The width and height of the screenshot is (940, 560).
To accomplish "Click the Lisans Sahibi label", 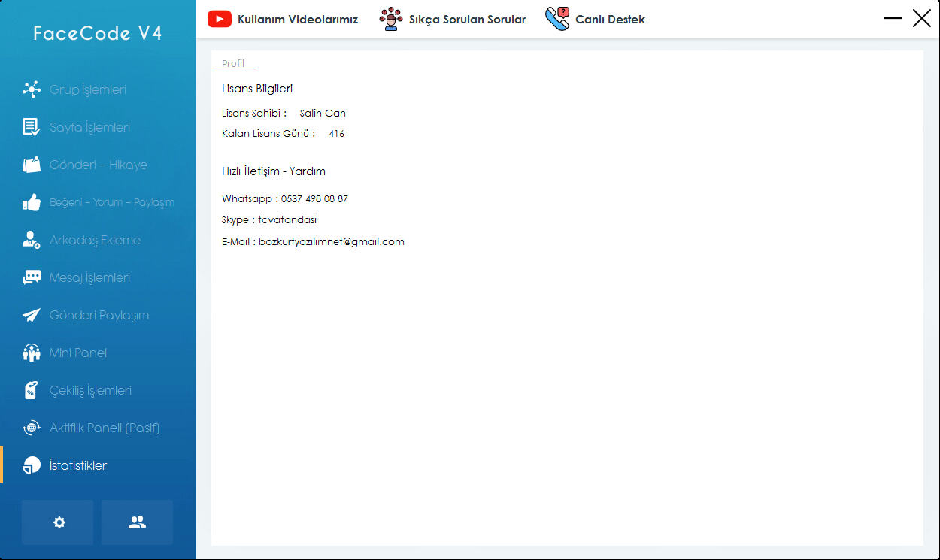I will [254, 114].
